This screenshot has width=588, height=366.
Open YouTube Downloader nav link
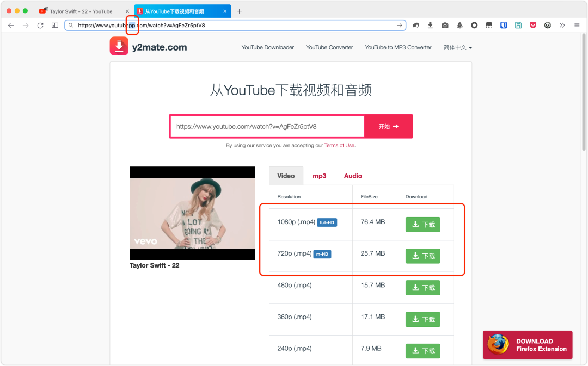click(268, 47)
